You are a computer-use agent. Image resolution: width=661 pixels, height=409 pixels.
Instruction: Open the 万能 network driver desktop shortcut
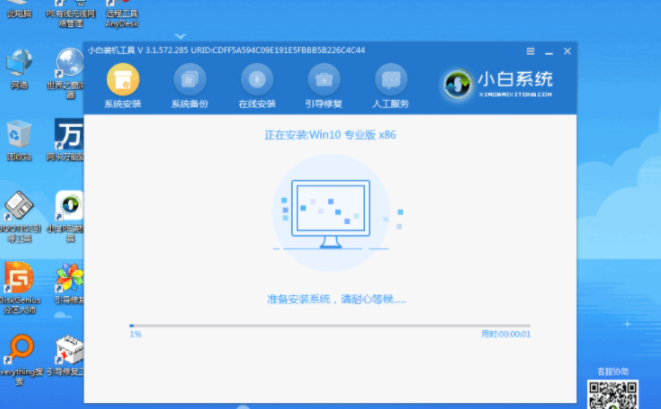pyautogui.click(x=68, y=135)
